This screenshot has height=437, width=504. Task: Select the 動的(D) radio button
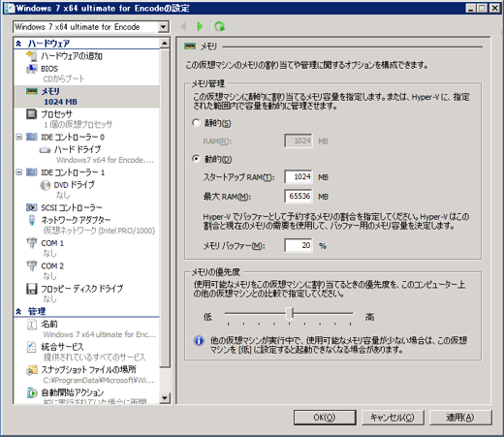coord(196,159)
